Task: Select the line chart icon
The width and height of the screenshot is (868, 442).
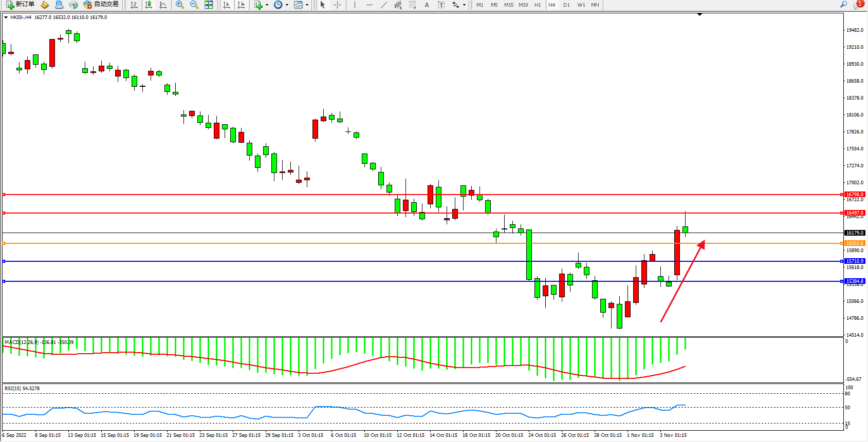Action: click(163, 5)
